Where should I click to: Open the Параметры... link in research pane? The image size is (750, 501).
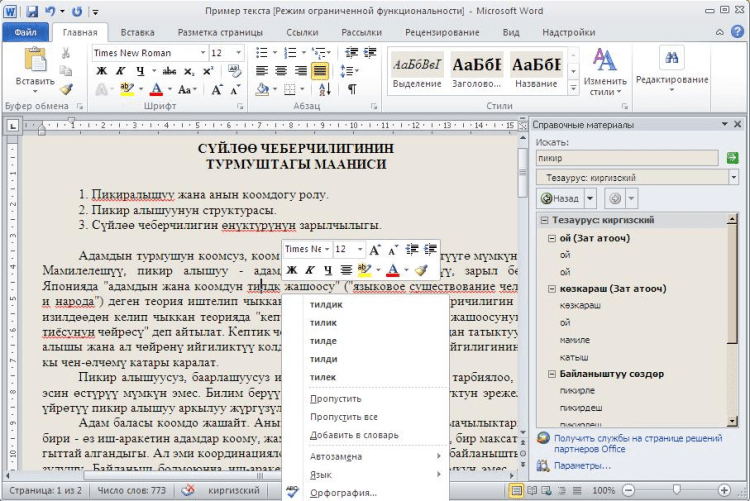(581, 465)
